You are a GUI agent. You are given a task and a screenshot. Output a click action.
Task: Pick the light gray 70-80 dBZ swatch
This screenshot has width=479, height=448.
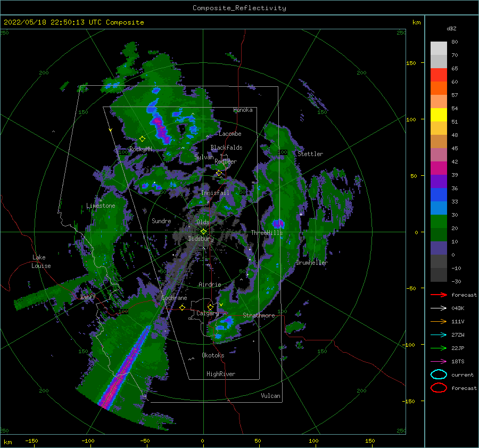pyautogui.click(x=439, y=48)
